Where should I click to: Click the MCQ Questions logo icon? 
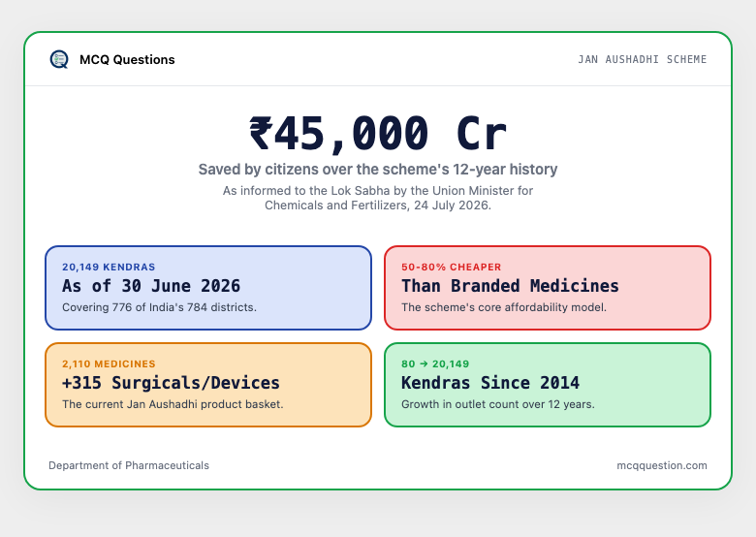pos(59,59)
